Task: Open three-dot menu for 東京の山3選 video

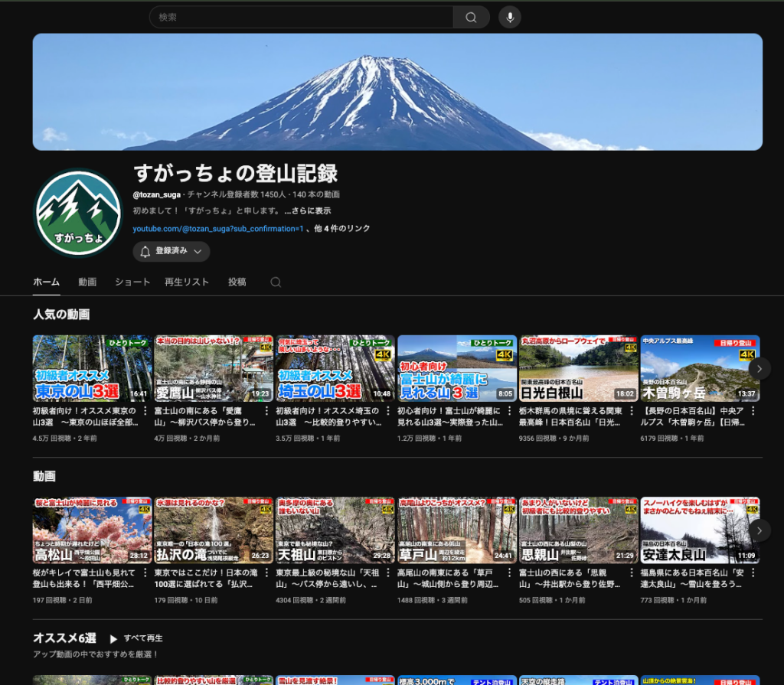Action: [147, 411]
